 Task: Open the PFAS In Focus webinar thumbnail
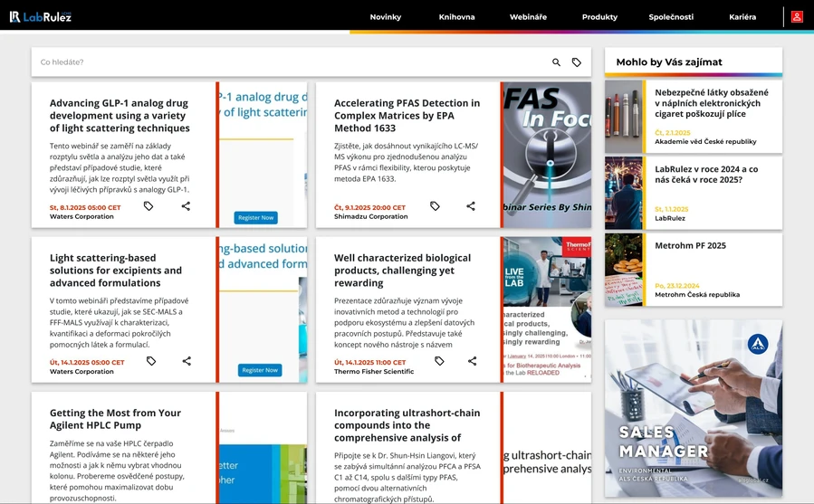coord(547,155)
